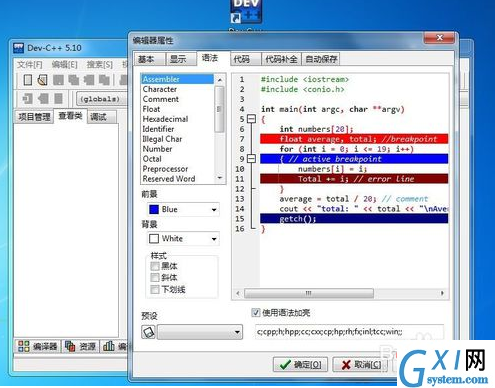Click the Blue foreground color swatch
This screenshot has width=495, height=388.
(x=154, y=210)
